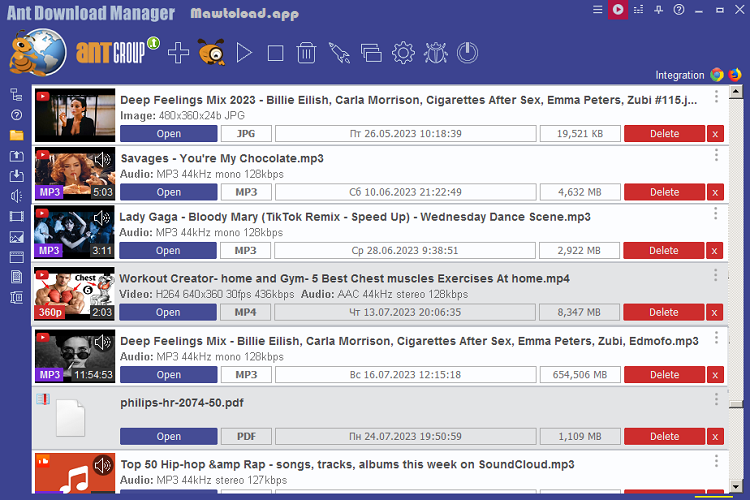Click the equalizer bars title bar icon
Viewport: 750px width, 500px height.
click(x=638, y=10)
